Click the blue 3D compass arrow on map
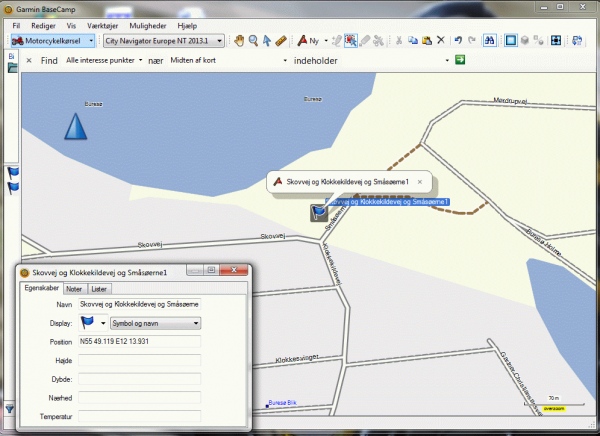This screenshot has height=436, width=600. [76, 126]
